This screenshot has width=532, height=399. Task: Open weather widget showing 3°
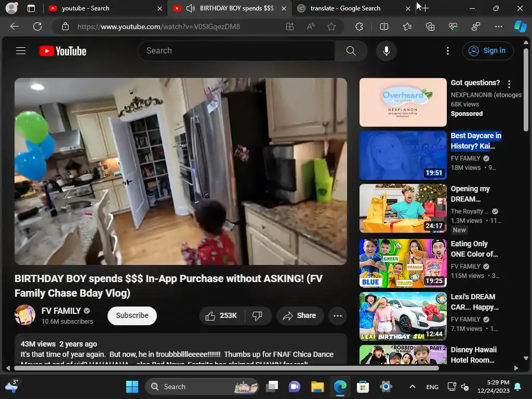pyautogui.click(x=12, y=386)
